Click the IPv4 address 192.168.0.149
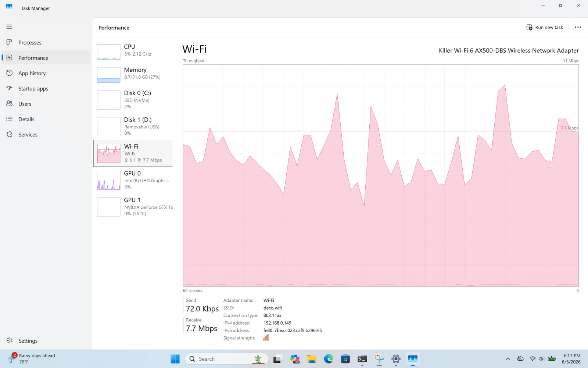Image resolution: width=588 pixels, height=368 pixels. click(x=277, y=323)
